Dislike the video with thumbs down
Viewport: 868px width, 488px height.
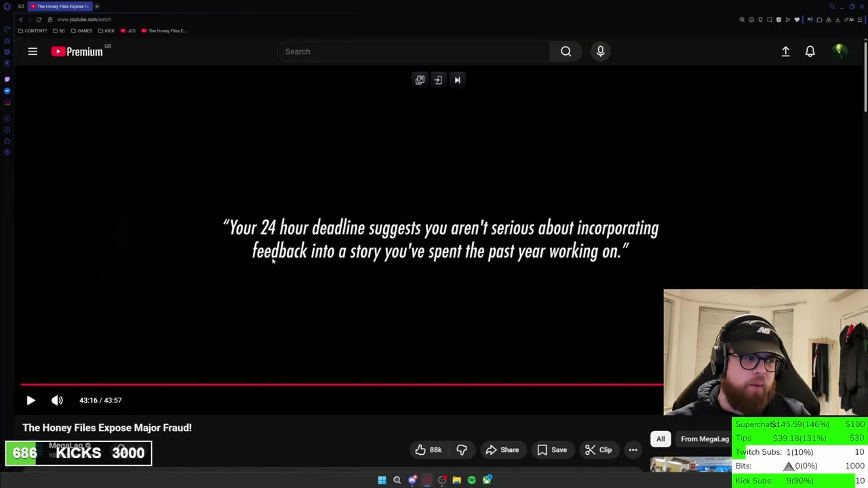[461, 450]
